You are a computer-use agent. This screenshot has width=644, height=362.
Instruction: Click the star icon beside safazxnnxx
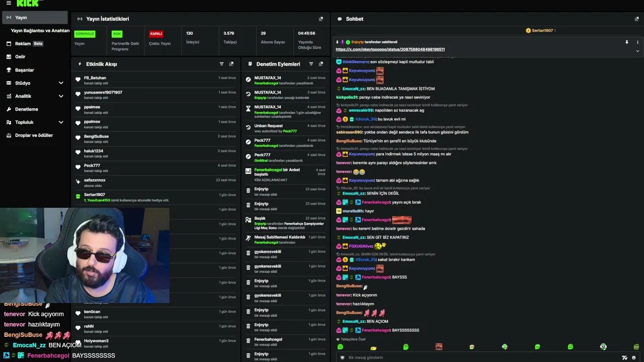tap(78, 182)
